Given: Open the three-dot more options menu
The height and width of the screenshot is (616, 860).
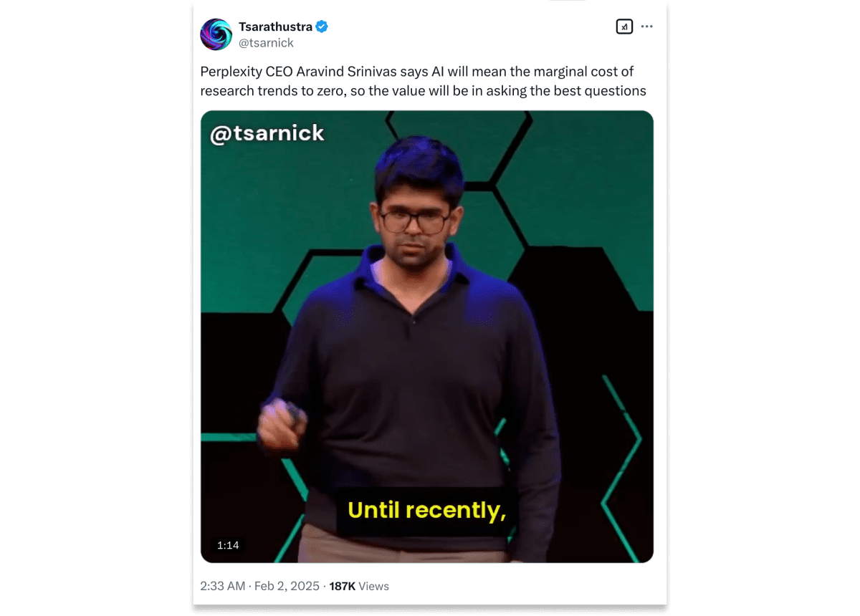Looking at the screenshot, I should click(647, 27).
